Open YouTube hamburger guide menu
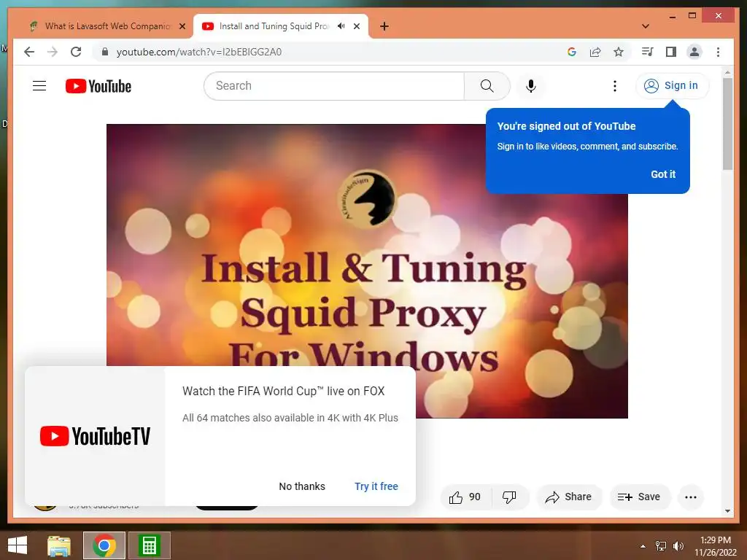 [39, 86]
